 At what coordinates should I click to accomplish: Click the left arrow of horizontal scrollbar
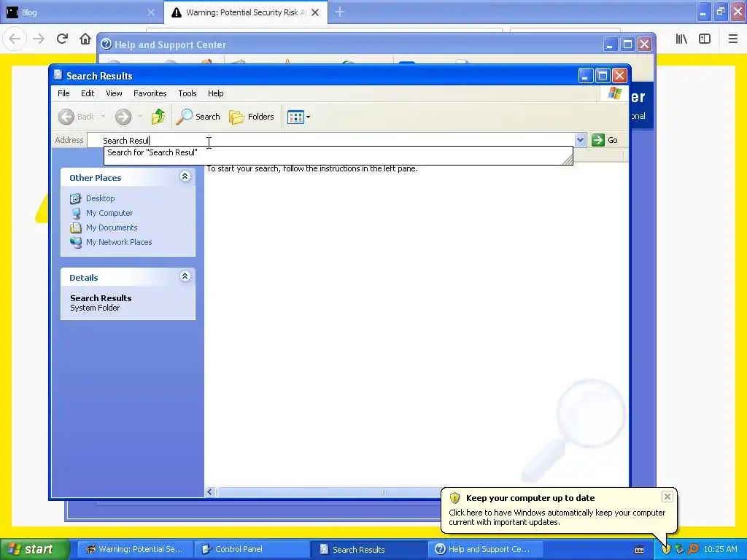[210, 492]
